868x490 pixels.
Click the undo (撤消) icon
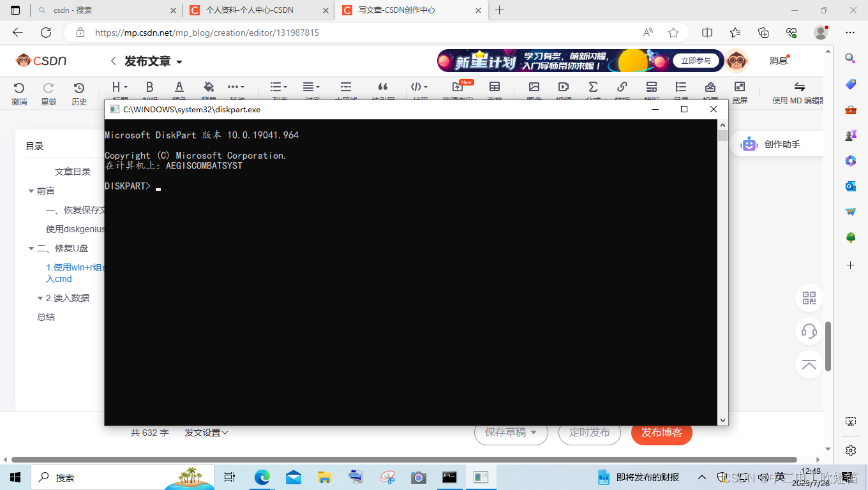click(x=19, y=87)
